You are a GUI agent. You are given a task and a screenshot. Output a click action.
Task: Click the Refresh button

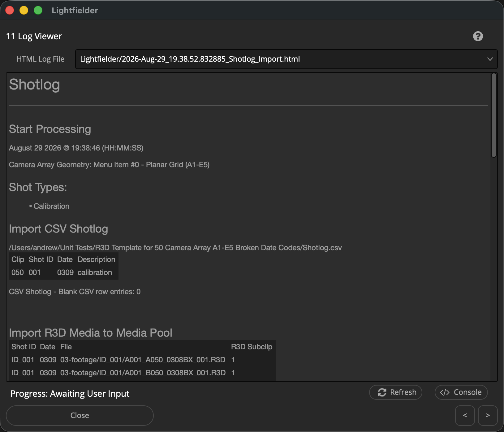396,392
